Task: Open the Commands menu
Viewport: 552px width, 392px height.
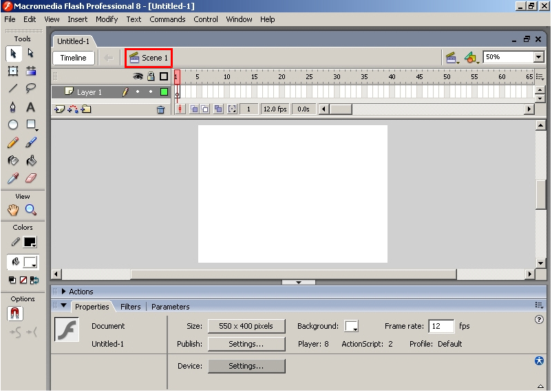Action: click(x=167, y=19)
